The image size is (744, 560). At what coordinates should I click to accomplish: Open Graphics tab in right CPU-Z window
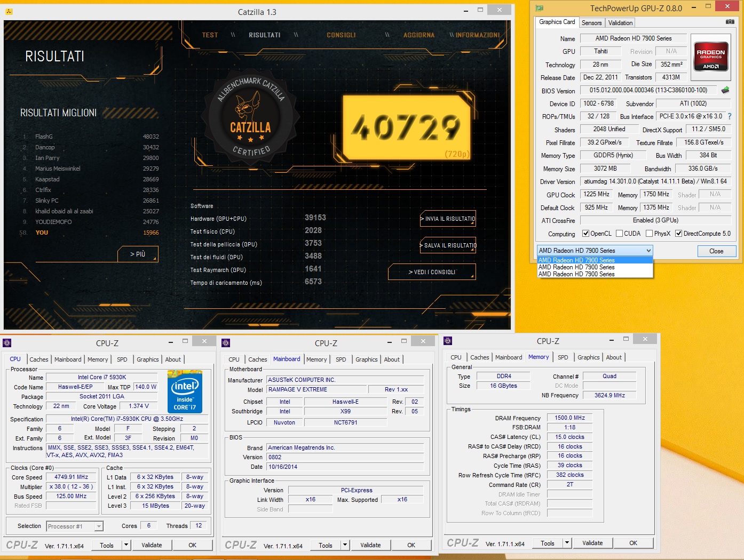pyautogui.click(x=589, y=357)
